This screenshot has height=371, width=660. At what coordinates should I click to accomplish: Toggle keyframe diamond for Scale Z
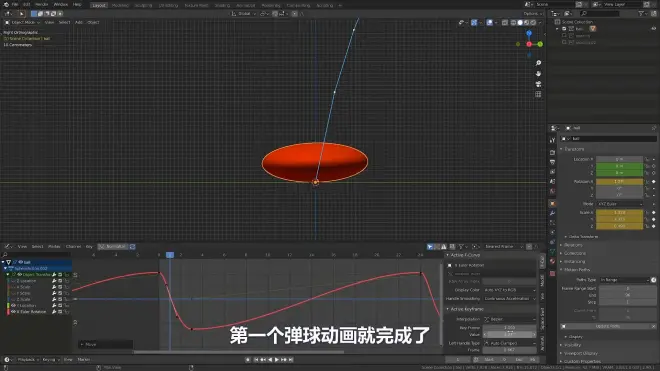654,226
